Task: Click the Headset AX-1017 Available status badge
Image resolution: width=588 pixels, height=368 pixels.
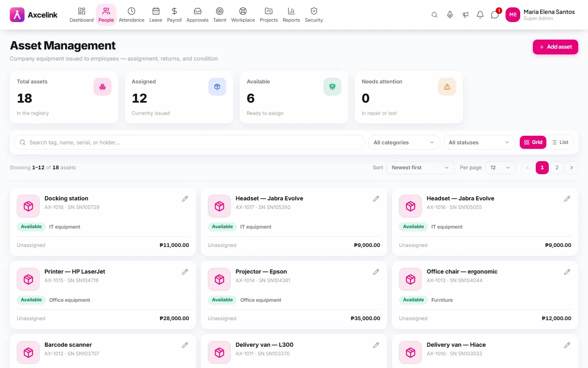Action: (222, 227)
